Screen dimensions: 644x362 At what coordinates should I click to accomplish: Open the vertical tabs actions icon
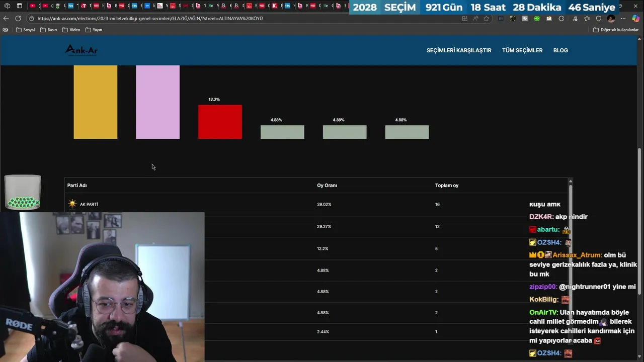pos(20,6)
